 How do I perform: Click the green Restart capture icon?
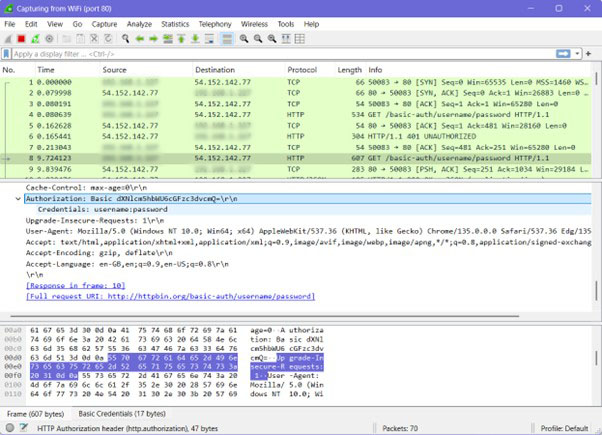(36, 38)
